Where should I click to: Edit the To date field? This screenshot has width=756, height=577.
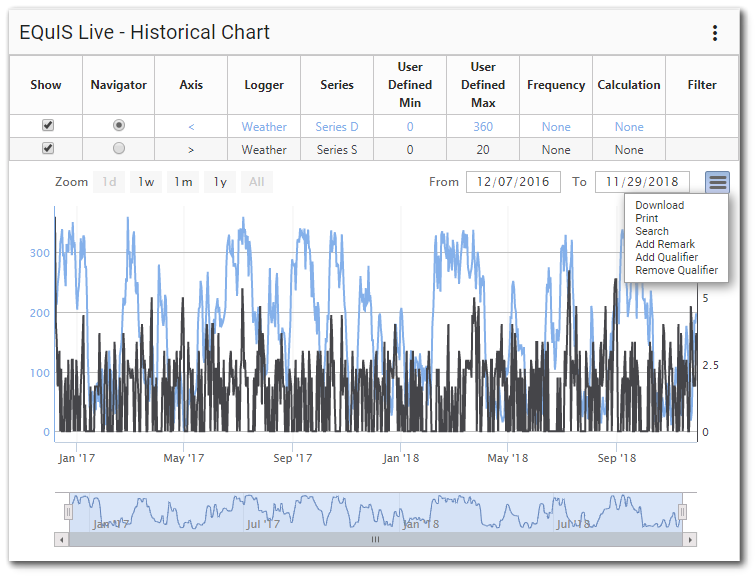click(x=642, y=182)
